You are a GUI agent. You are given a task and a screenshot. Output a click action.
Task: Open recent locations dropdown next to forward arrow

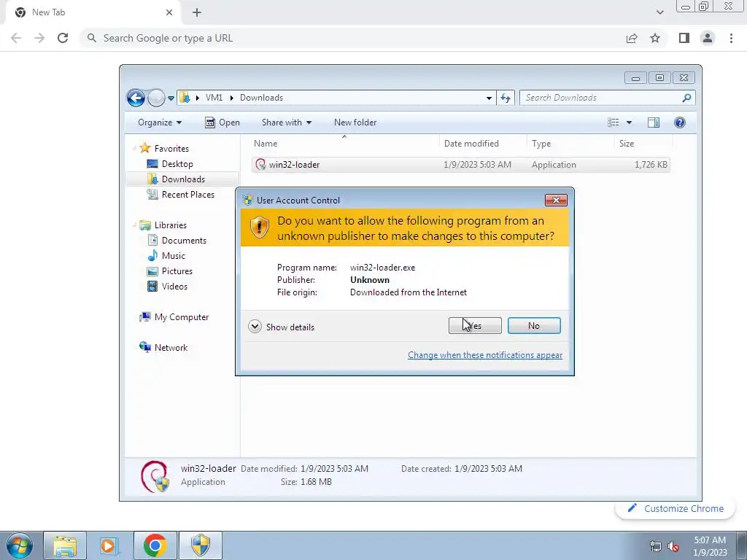point(171,98)
